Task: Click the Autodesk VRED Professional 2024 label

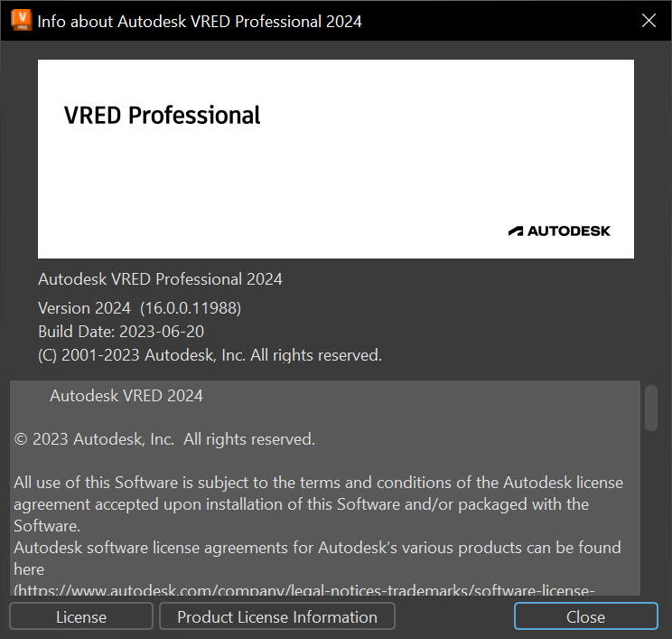Action: coord(160,279)
